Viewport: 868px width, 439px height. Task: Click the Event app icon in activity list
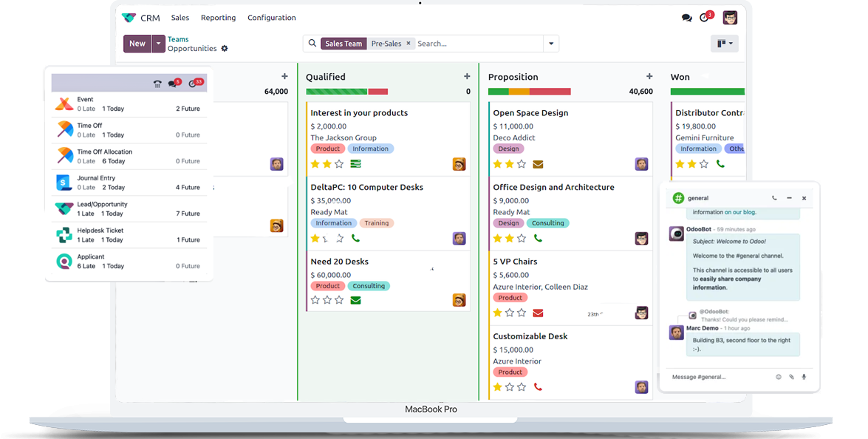64,103
